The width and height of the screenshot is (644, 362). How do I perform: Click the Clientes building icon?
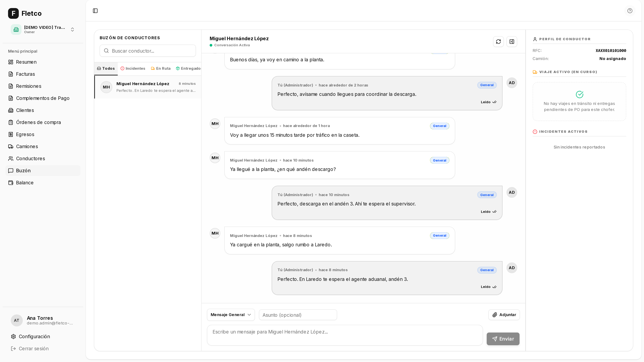[x=11, y=110]
